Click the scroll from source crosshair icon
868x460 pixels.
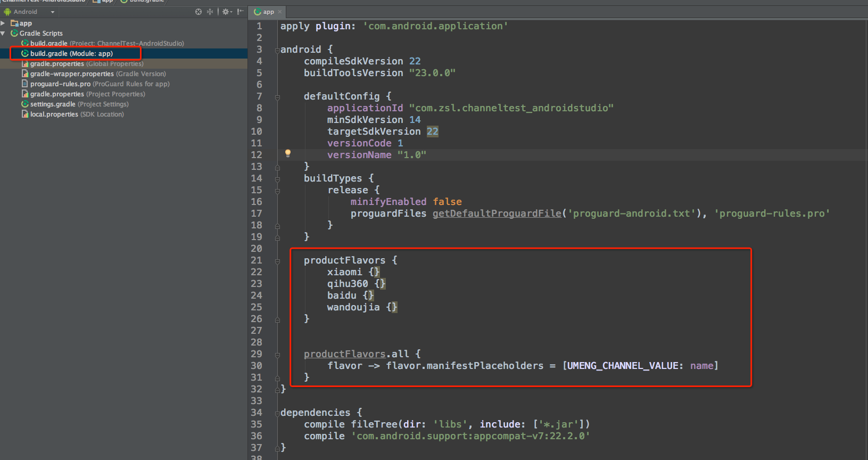coord(199,12)
